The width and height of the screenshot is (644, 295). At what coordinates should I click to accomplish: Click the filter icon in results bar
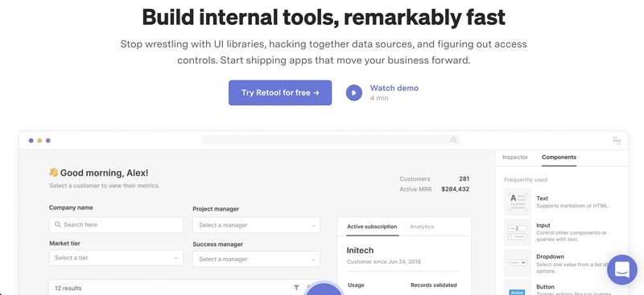point(296,288)
